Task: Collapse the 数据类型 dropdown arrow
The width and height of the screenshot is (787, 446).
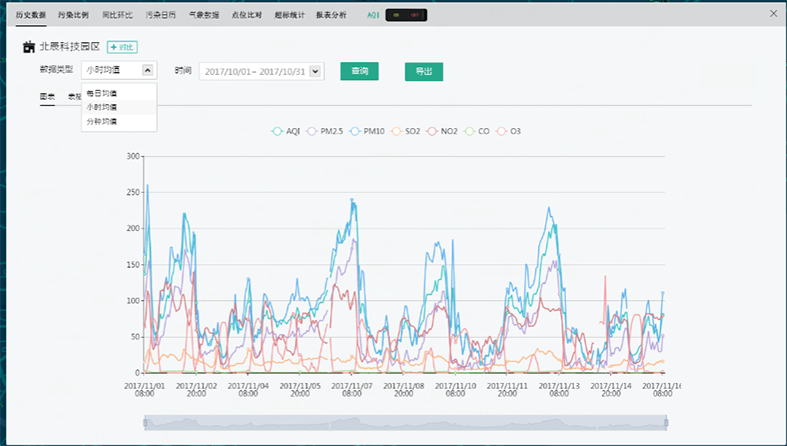Action: (147, 70)
